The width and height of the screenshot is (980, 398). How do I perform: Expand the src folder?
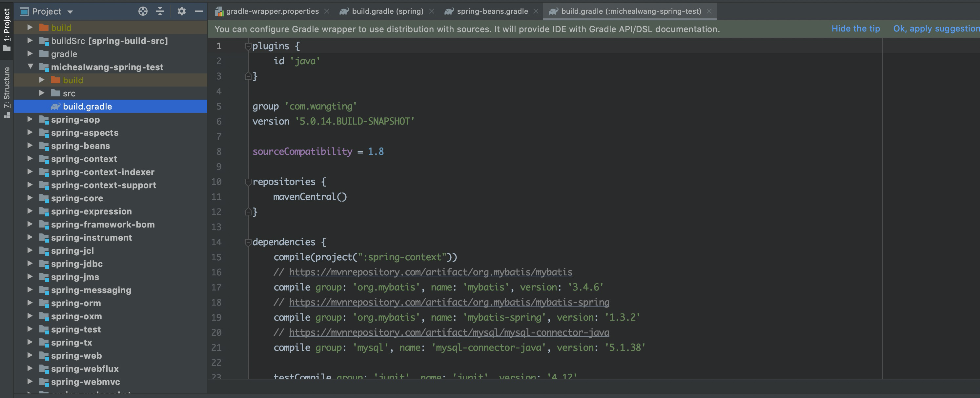point(42,93)
